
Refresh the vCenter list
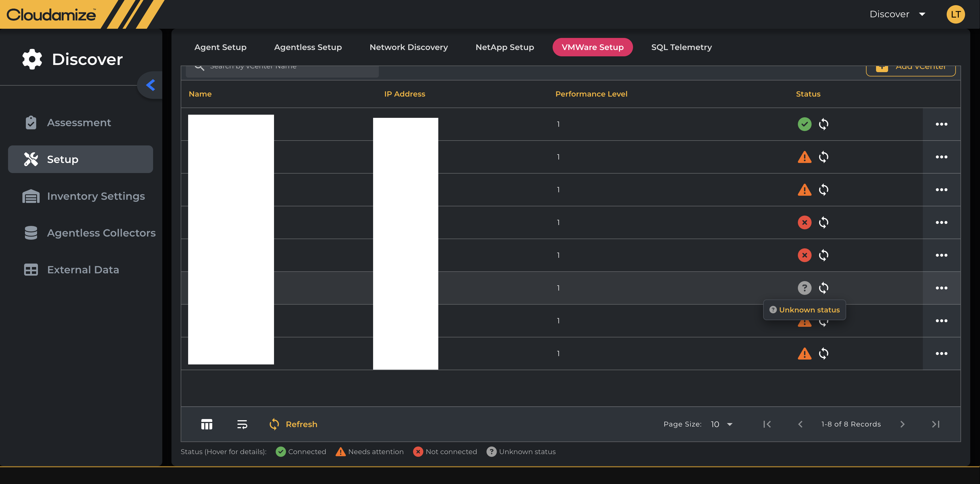click(293, 424)
